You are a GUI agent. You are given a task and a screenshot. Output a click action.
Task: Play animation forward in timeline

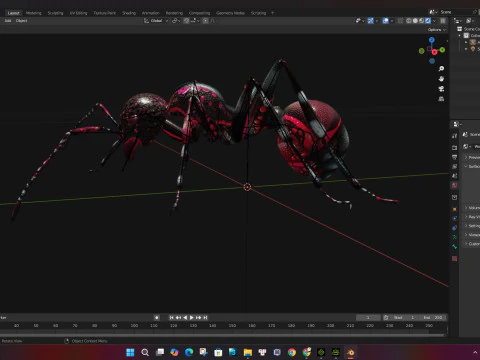coord(192,318)
